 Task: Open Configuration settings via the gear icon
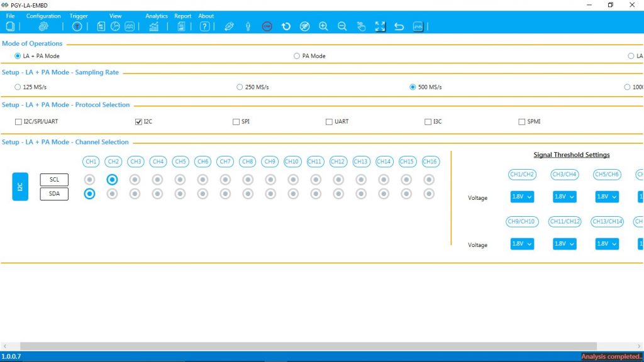coord(43,26)
